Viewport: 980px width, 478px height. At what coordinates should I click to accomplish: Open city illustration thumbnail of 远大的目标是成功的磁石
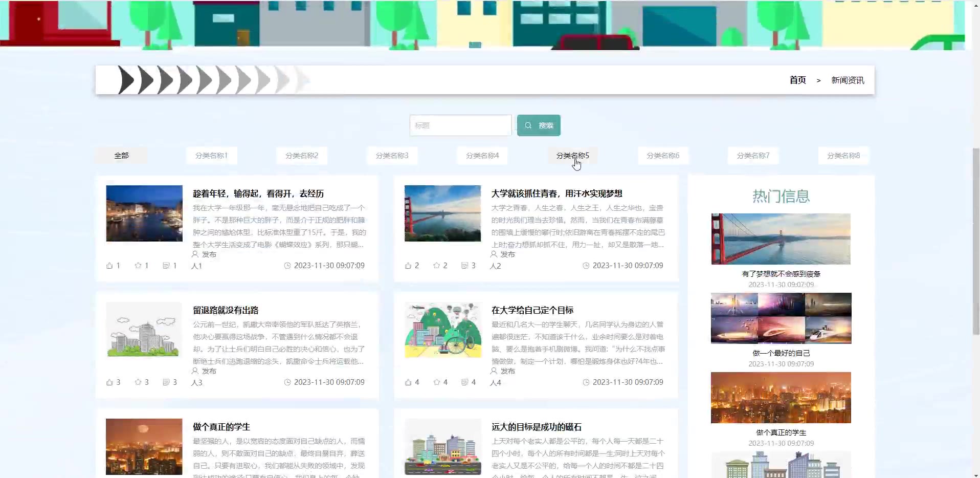click(443, 447)
